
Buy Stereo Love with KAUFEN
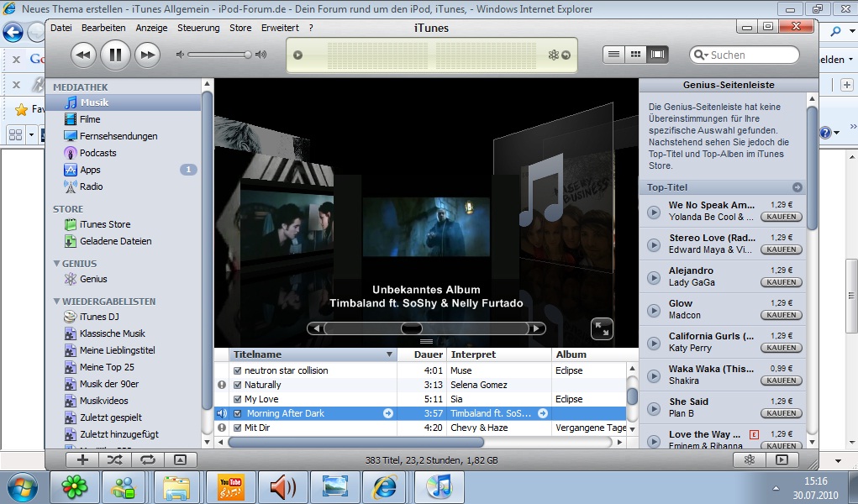pos(782,249)
